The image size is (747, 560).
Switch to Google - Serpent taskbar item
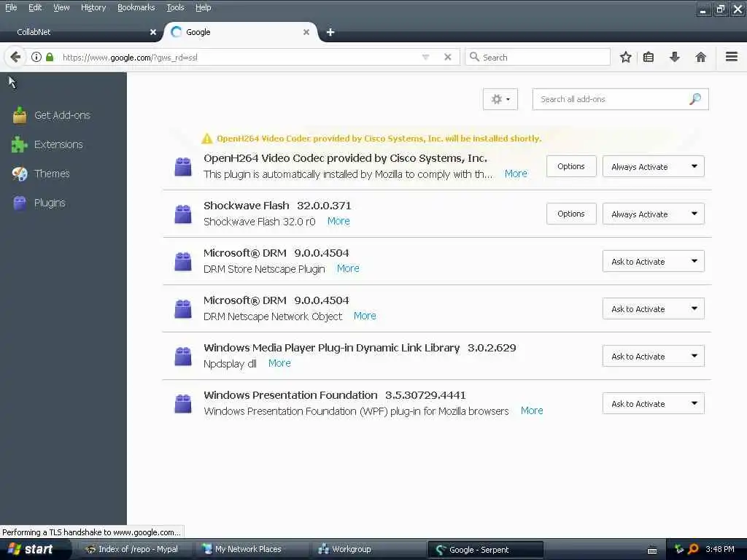click(x=485, y=550)
